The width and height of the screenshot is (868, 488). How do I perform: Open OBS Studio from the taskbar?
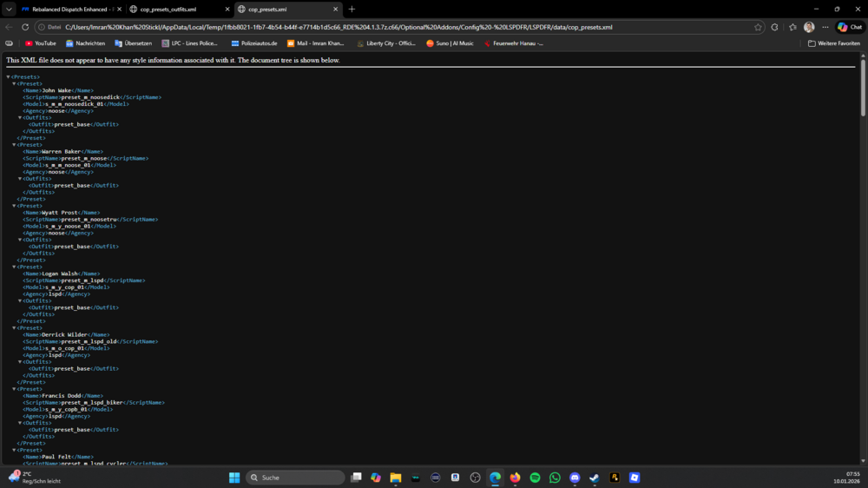475,478
